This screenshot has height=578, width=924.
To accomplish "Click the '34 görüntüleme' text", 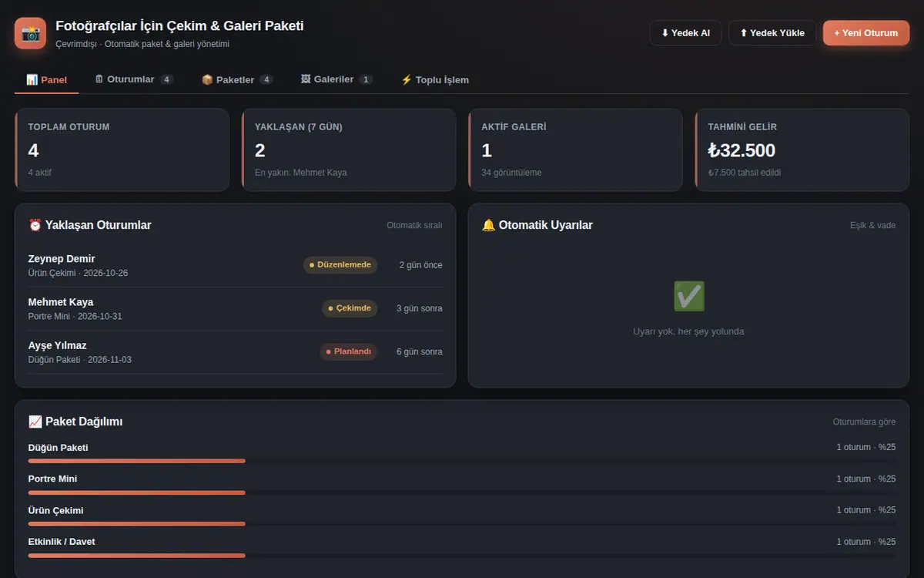I will coord(511,173).
